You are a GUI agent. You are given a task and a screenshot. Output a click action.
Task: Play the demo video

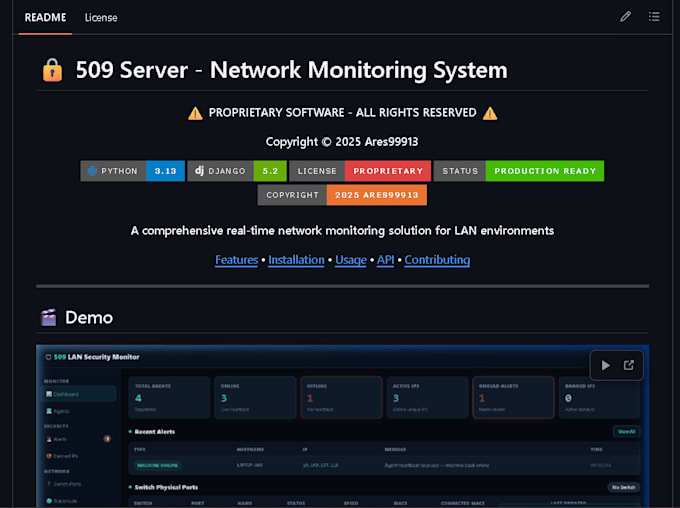tap(605, 365)
